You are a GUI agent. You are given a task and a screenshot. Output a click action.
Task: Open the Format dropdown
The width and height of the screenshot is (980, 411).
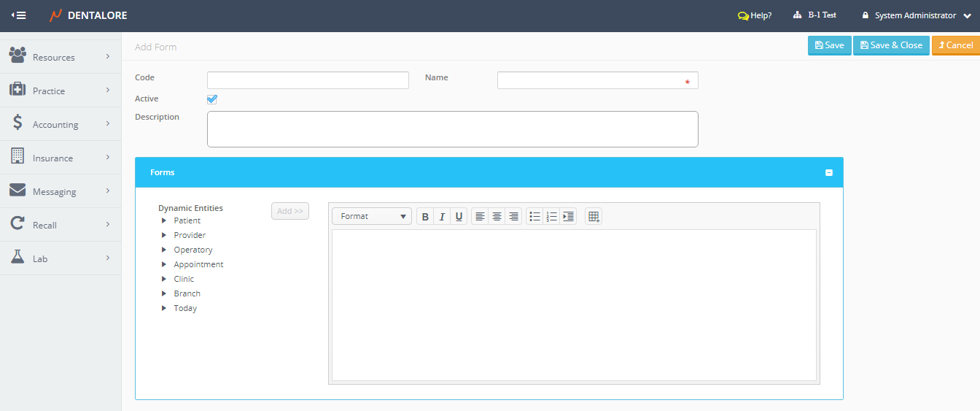point(372,217)
